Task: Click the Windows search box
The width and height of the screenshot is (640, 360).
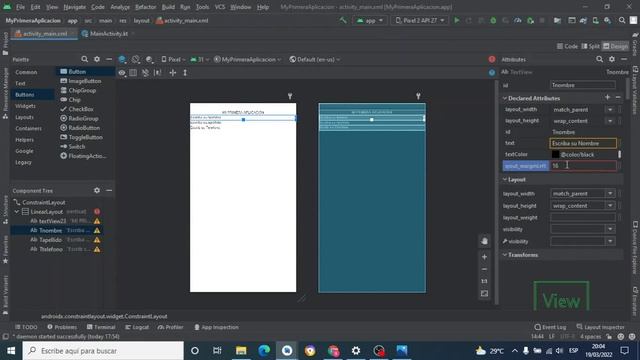Action: pos(103,351)
